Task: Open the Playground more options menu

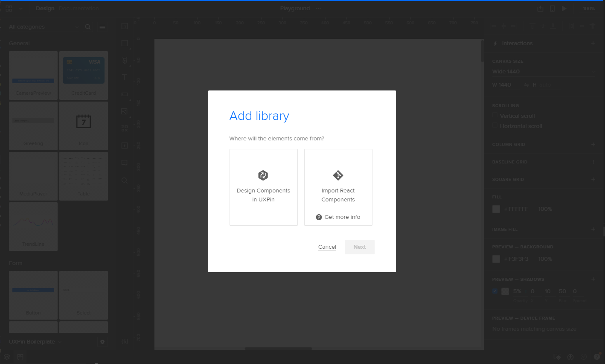Action: (x=318, y=9)
